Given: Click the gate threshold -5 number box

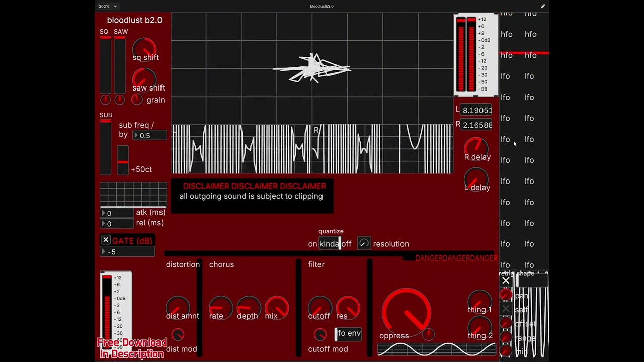Looking at the screenshot, I should (x=127, y=252).
